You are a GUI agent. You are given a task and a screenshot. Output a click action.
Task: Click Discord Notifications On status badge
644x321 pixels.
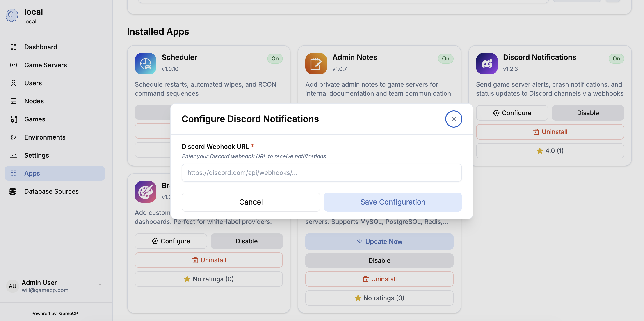pyautogui.click(x=616, y=59)
